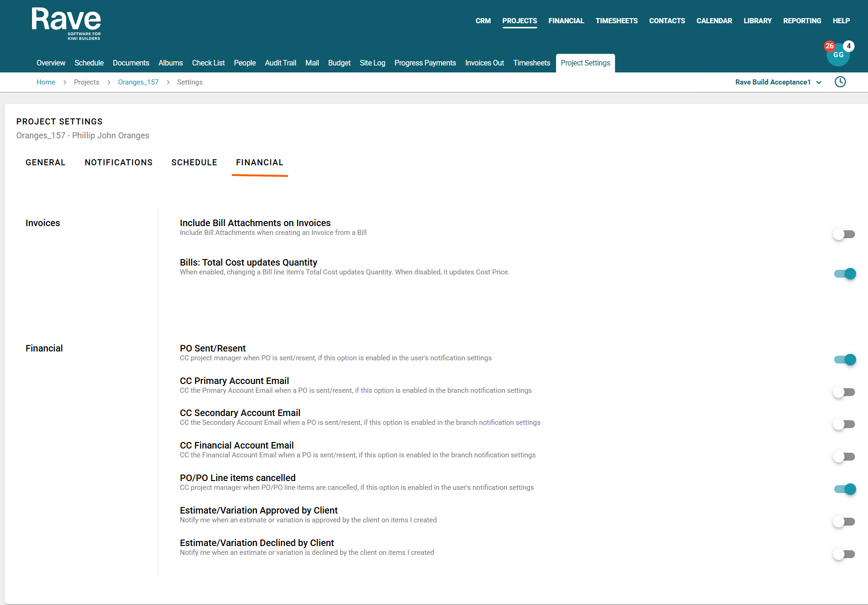Open the Reporting menu
The image size is (868, 605).
click(x=802, y=21)
